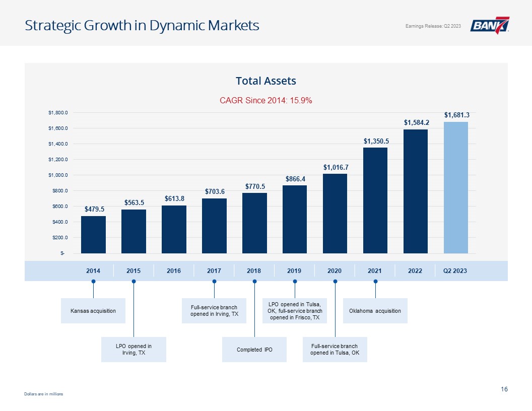
Task: Click CAGR Since 2014 red text
Action: tap(266, 100)
